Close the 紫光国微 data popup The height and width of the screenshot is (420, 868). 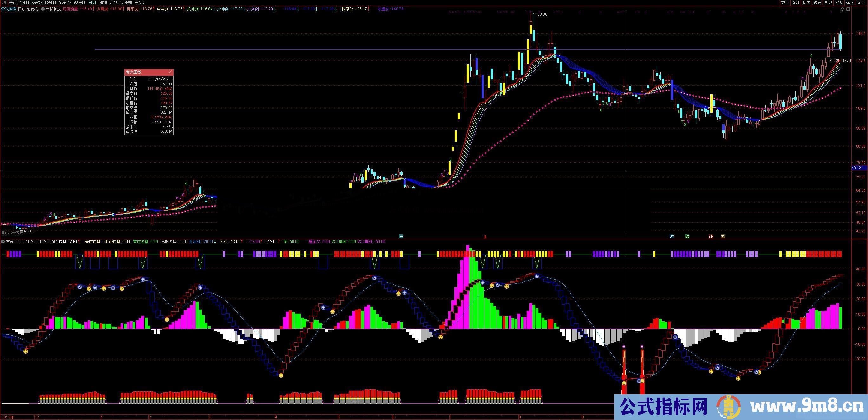coord(170,72)
